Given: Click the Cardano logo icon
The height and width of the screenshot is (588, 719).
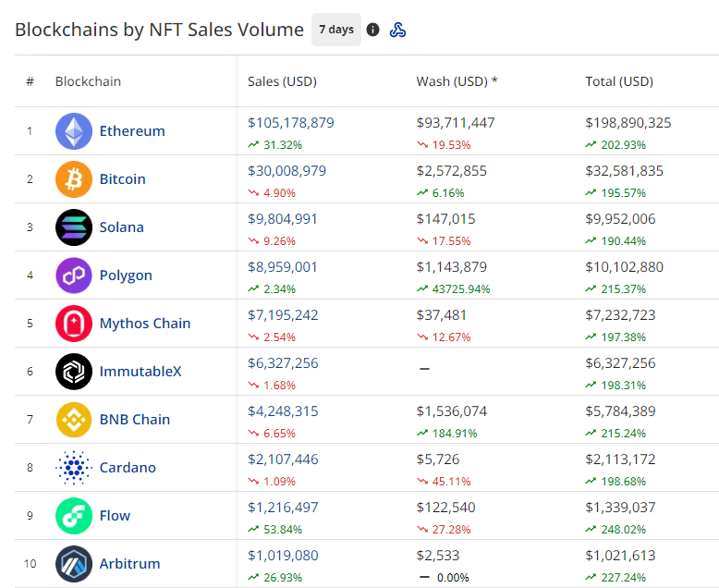Looking at the screenshot, I should coord(74,468).
